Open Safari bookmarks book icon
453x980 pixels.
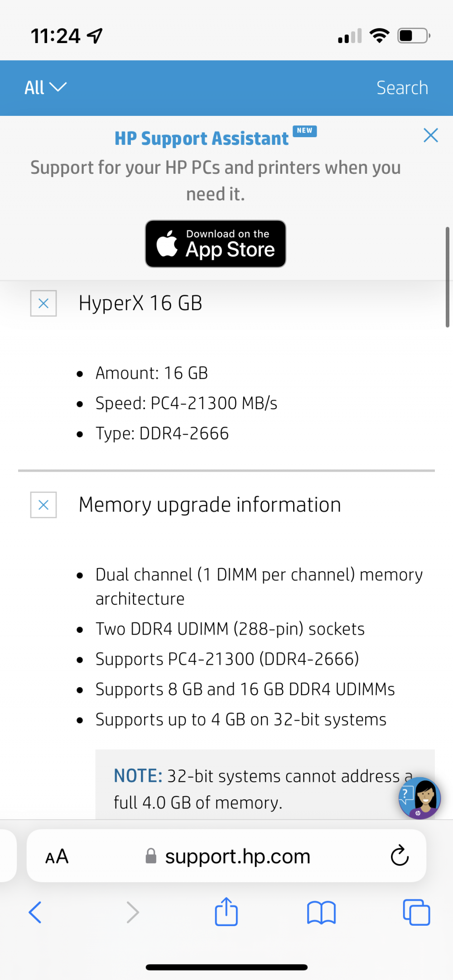[x=321, y=912]
